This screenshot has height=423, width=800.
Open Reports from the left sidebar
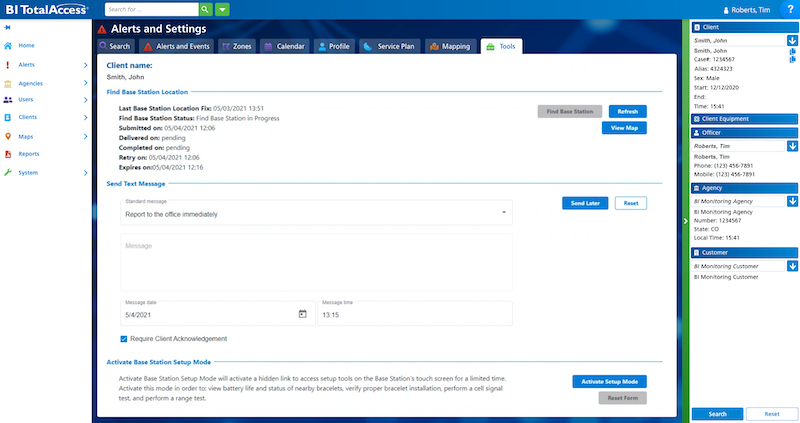click(29, 154)
